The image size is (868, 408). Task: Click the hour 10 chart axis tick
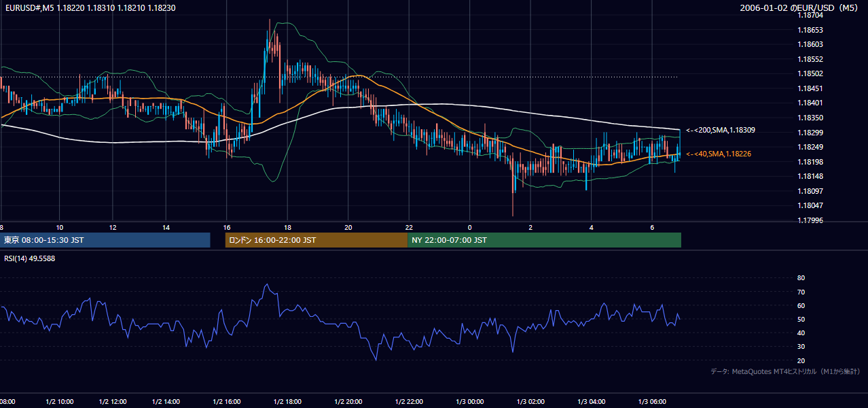pos(60,227)
